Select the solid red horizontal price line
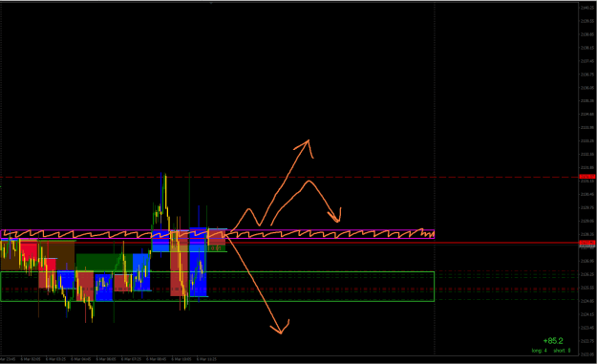 point(289,243)
